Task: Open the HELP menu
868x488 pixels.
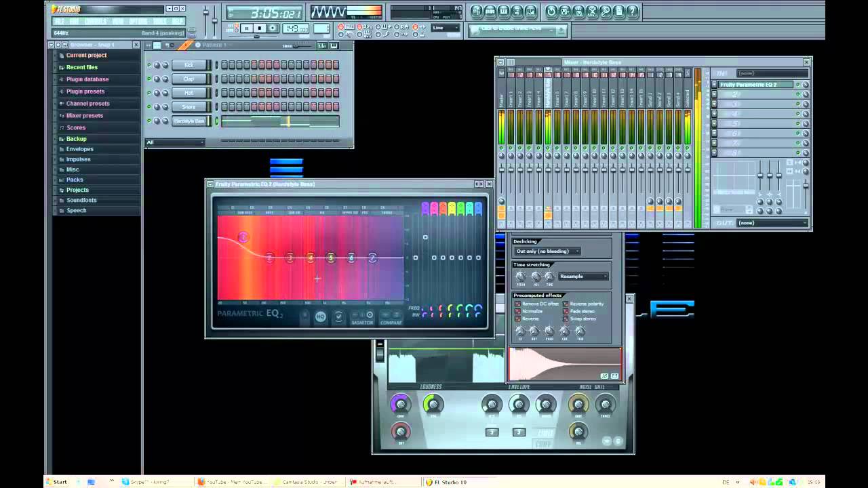Action: [177, 21]
